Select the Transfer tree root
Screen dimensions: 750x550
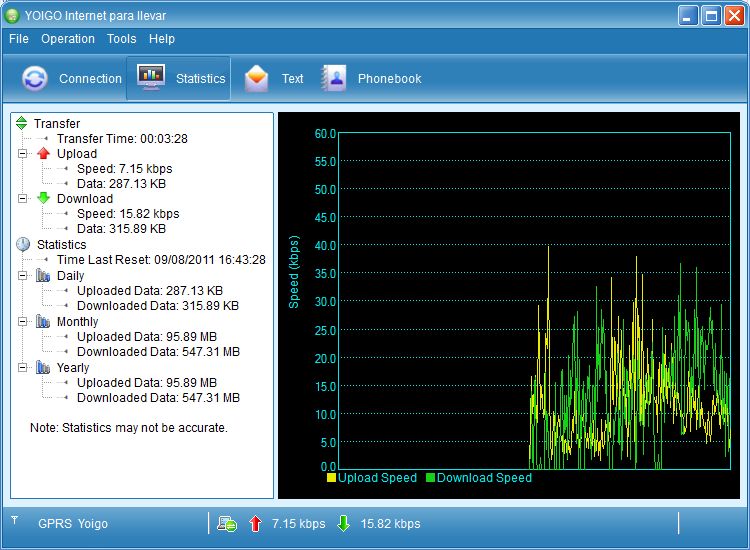(57, 123)
